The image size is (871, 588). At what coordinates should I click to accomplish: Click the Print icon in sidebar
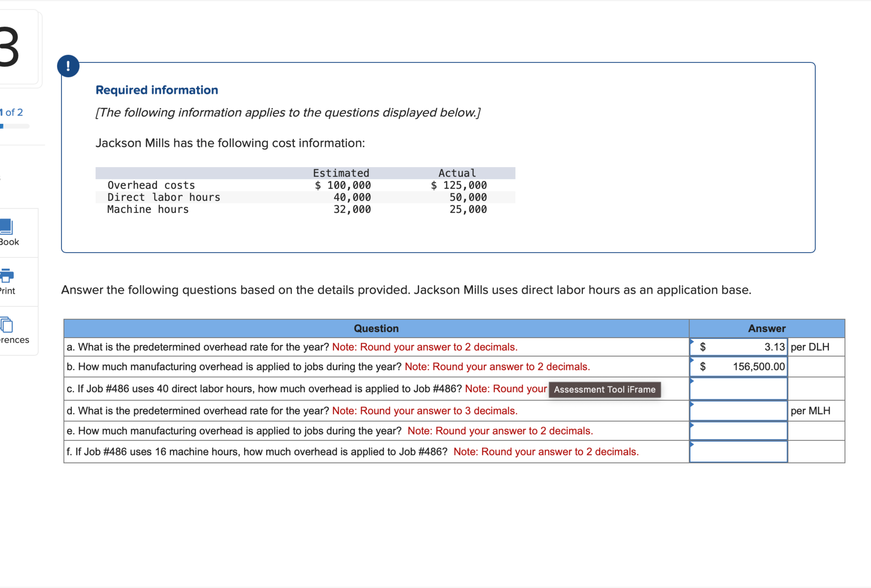click(x=6, y=276)
